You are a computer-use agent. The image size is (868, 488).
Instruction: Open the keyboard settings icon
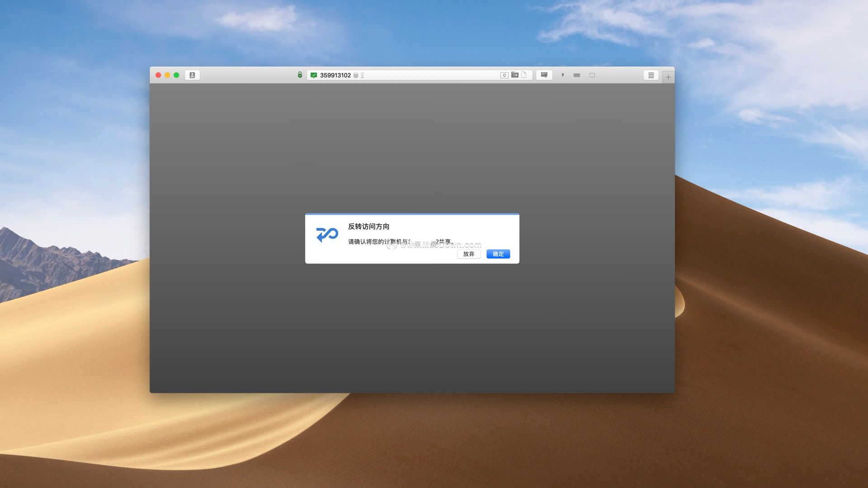tap(577, 75)
